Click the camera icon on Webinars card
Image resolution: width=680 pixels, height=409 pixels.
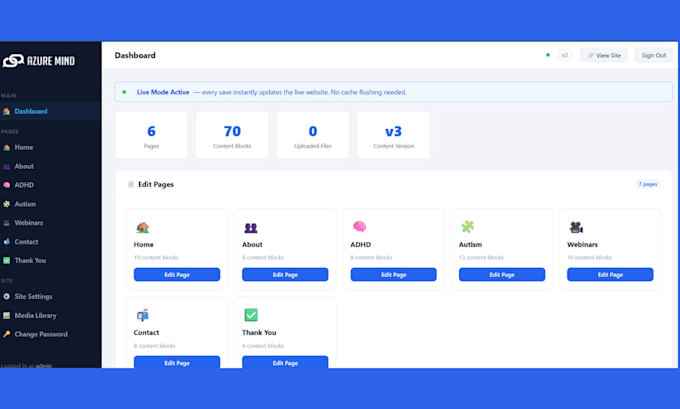point(576,227)
